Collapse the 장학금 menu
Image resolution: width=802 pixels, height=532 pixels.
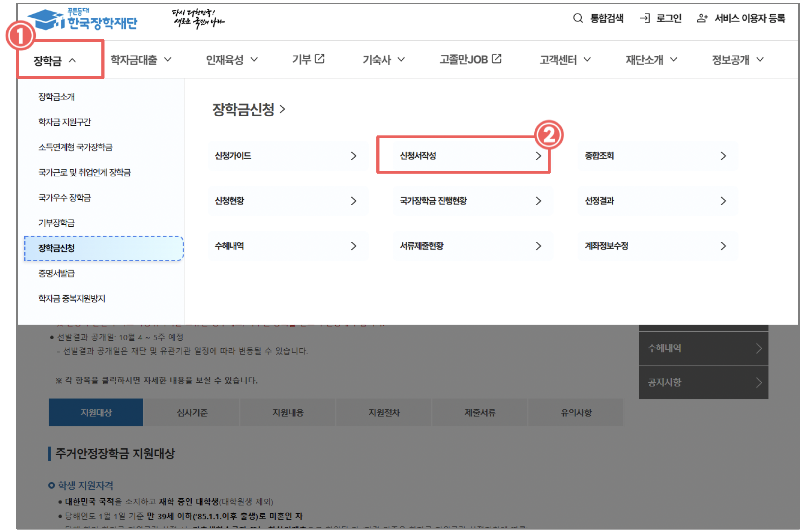click(54, 60)
